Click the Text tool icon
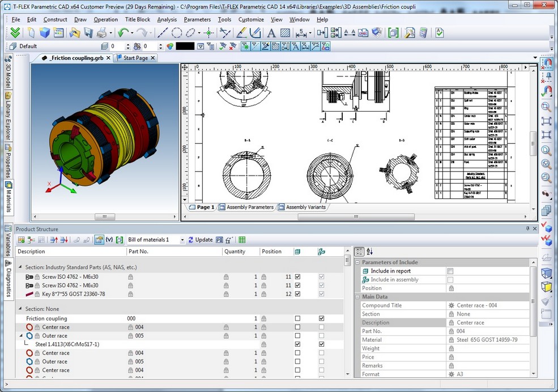This screenshot has width=558, height=392. pyautogui.click(x=271, y=33)
